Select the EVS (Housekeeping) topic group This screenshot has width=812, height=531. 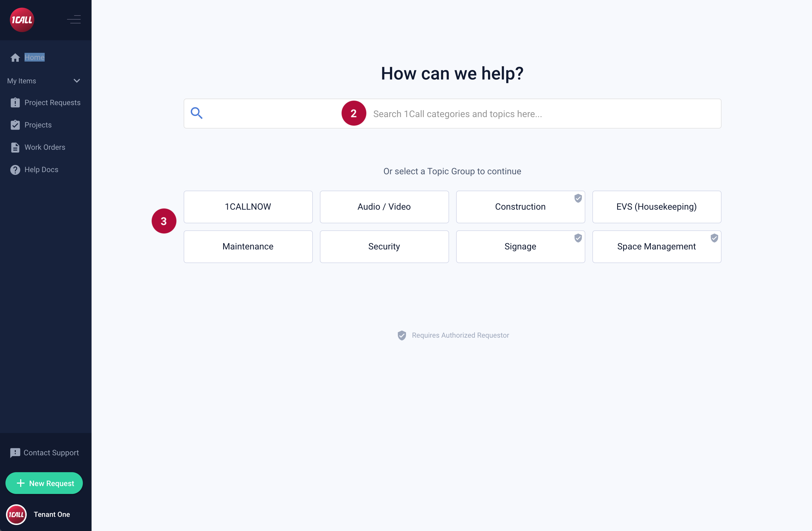pyautogui.click(x=656, y=207)
